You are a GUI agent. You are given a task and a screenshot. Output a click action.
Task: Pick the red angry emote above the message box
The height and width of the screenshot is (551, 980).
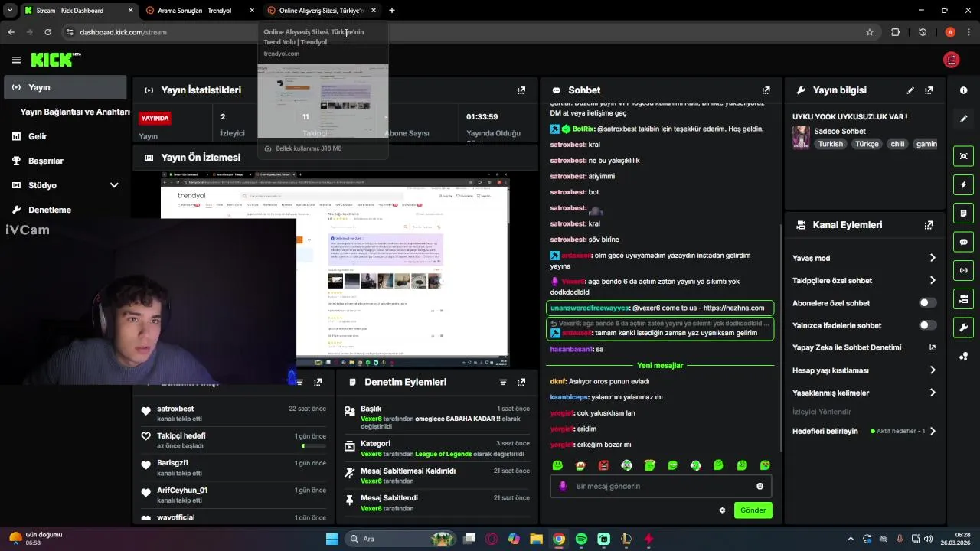[603, 465]
